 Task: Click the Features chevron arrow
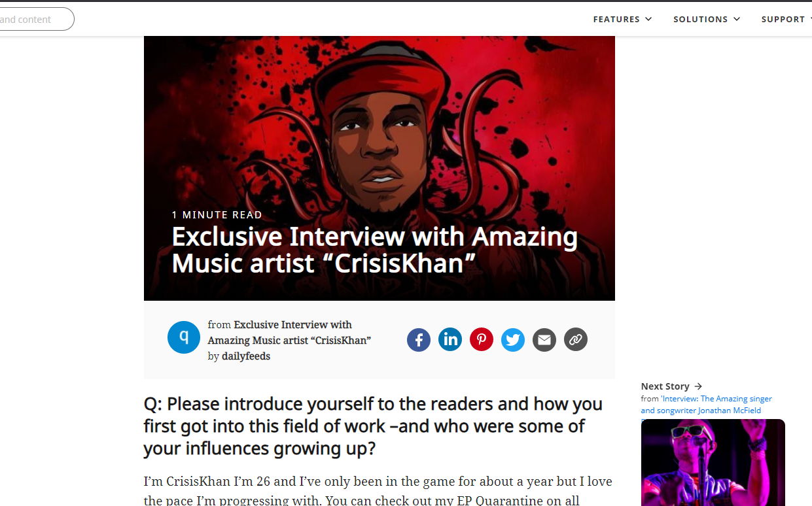(648, 19)
